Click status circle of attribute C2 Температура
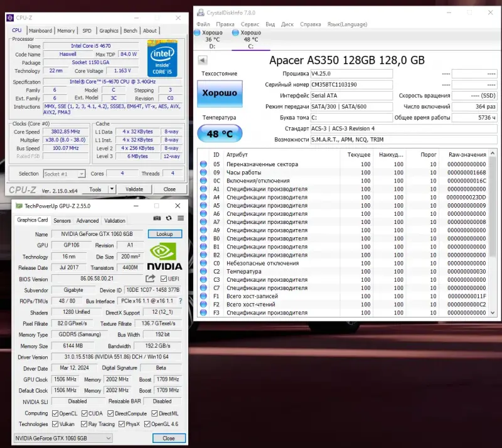 coord(203,271)
